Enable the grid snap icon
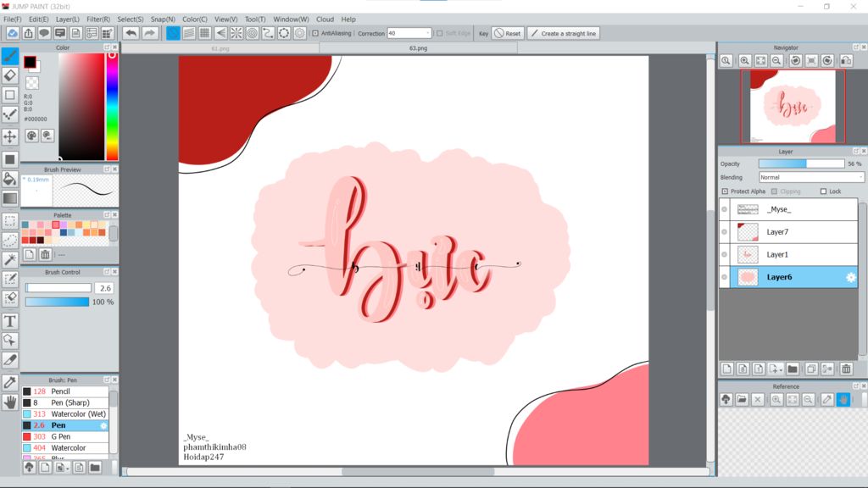Screen dimensions: 868x488 [x=205, y=33]
